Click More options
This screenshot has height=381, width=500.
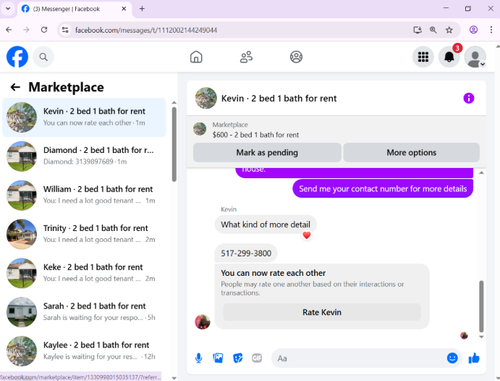[x=411, y=153]
